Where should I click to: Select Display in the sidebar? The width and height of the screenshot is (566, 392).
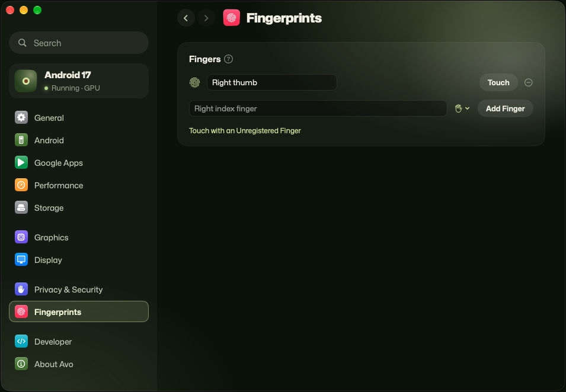click(x=79, y=259)
